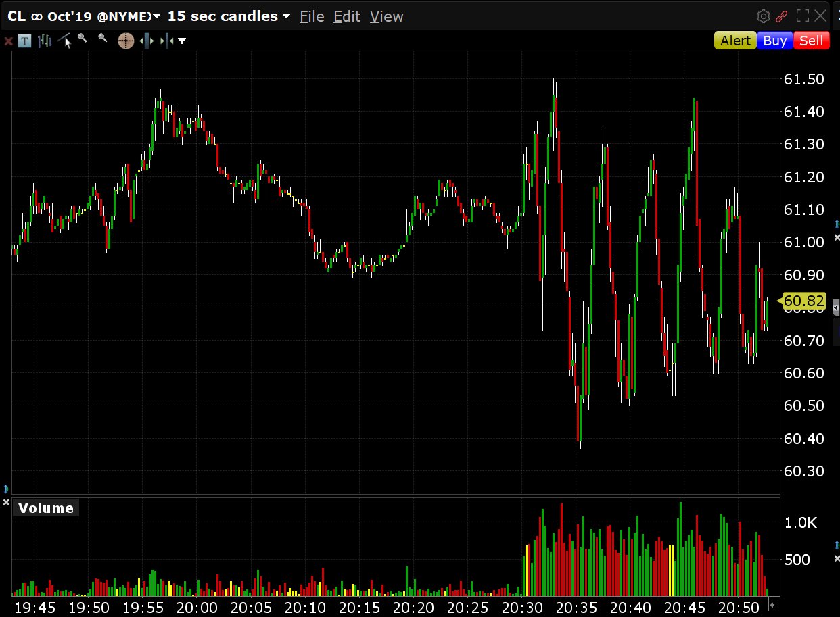
Task: Select the trendline drawing pointer tool
Action: point(65,41)
